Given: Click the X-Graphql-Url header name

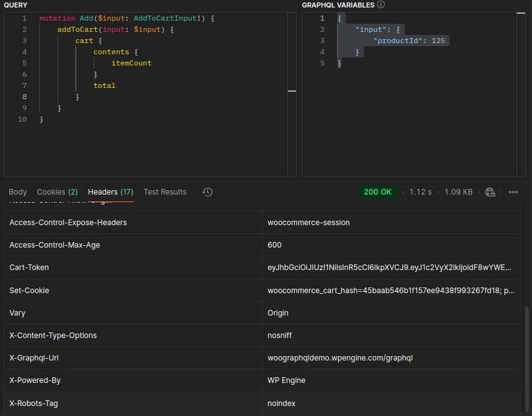Looking at the screenshot, I should click(x=34, y=358).
